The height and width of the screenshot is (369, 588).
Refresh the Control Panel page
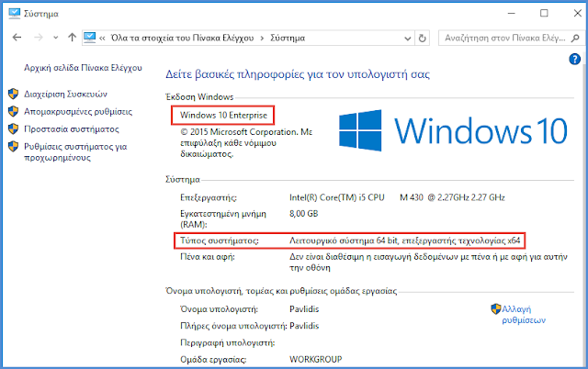click(423, 39)
